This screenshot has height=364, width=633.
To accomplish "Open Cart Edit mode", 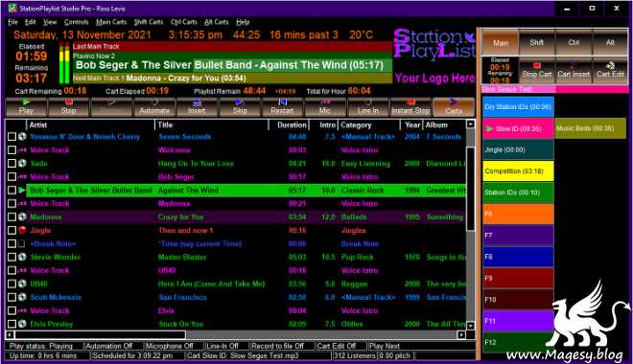I will (x=610, y=70).
